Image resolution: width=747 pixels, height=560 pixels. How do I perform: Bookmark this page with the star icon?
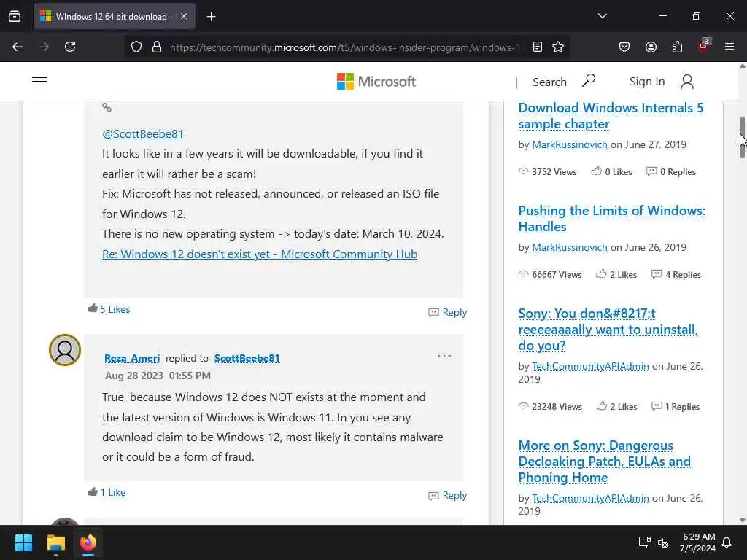(558, 47)
